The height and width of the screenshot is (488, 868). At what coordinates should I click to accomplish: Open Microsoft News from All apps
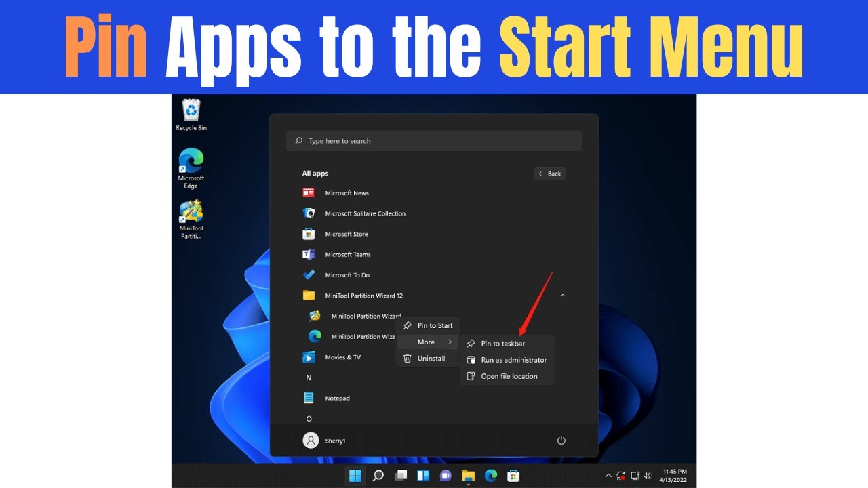[x=336, y=193]
